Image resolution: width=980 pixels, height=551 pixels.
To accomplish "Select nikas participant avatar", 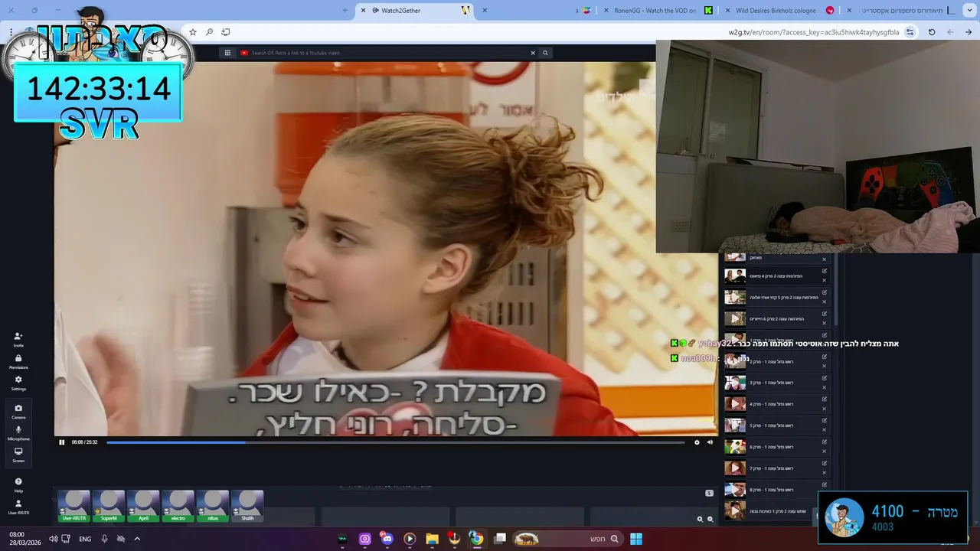I will 213,506.
